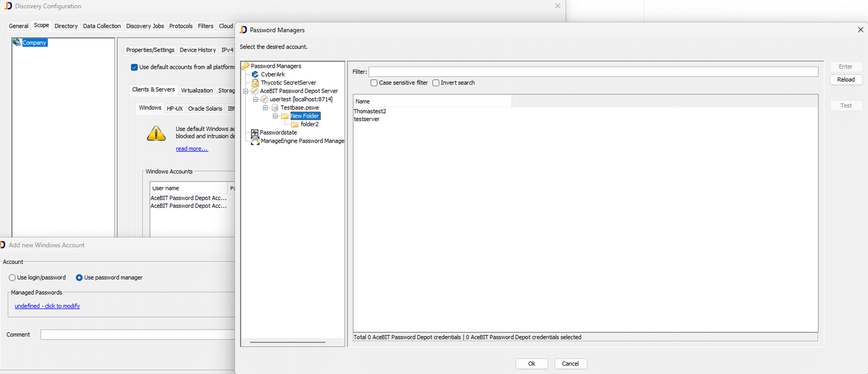The image size is (868, 374).
Task: Collapse the New Folder tree node
Action: [275, 116]
